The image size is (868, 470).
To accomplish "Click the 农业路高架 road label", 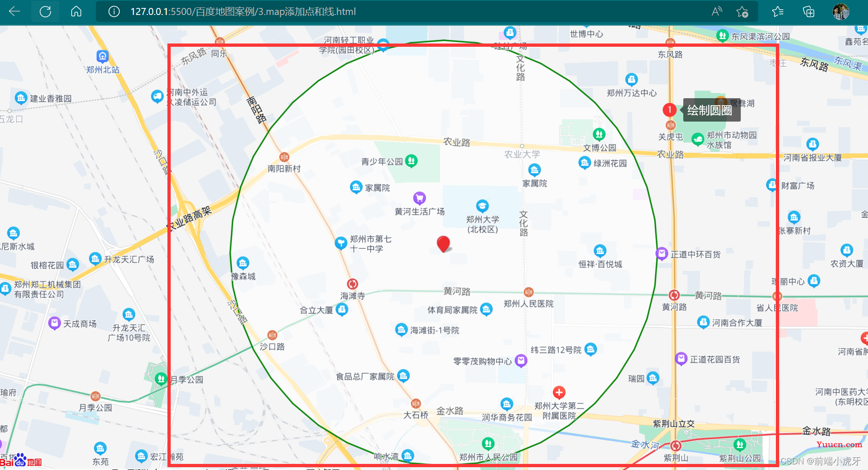I will pyautogui.click(x=190, y=219).
